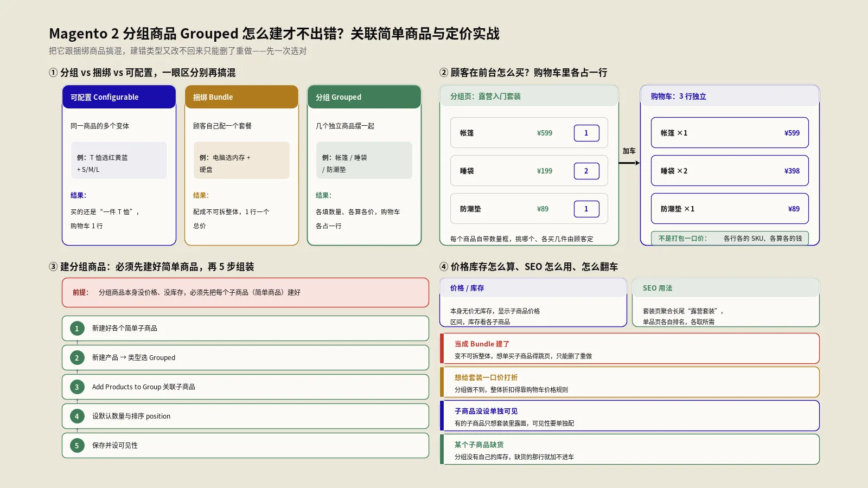Click 新建产品 → 类型选 Grouped step
Screen dimensions: 868x488
(245, 357)
